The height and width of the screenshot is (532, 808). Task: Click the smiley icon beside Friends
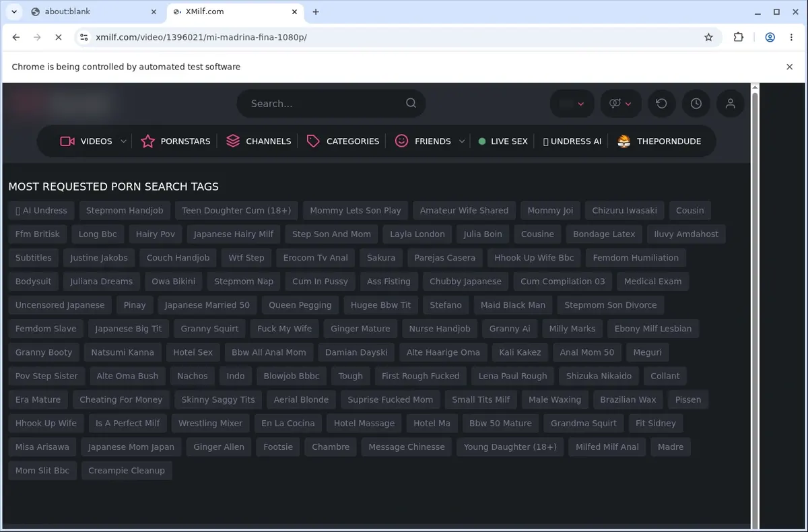[x=401, y=141]
